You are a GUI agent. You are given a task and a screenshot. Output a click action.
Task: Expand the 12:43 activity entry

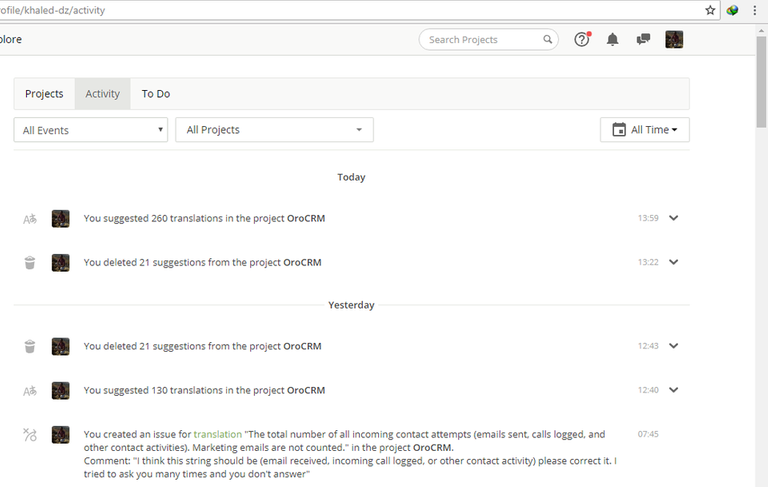coord(674,346)
